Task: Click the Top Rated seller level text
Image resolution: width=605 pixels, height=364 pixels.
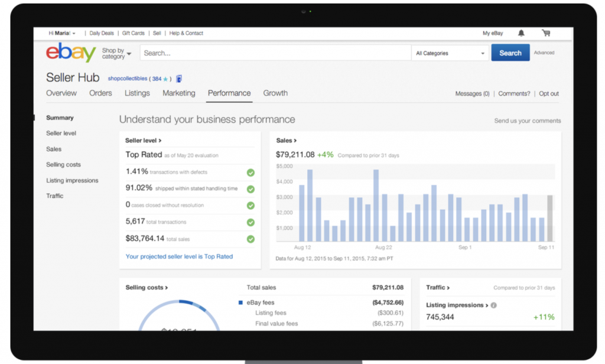Action: (x=144, y=155)
